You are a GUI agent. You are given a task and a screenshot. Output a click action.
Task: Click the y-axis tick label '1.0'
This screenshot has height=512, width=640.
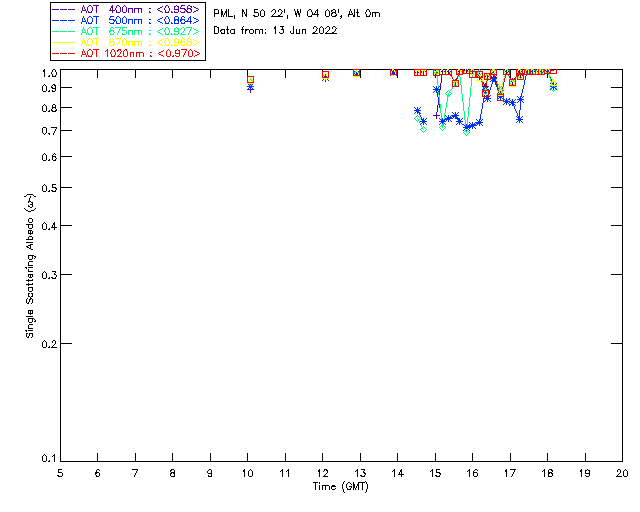(x=49, y=73)
